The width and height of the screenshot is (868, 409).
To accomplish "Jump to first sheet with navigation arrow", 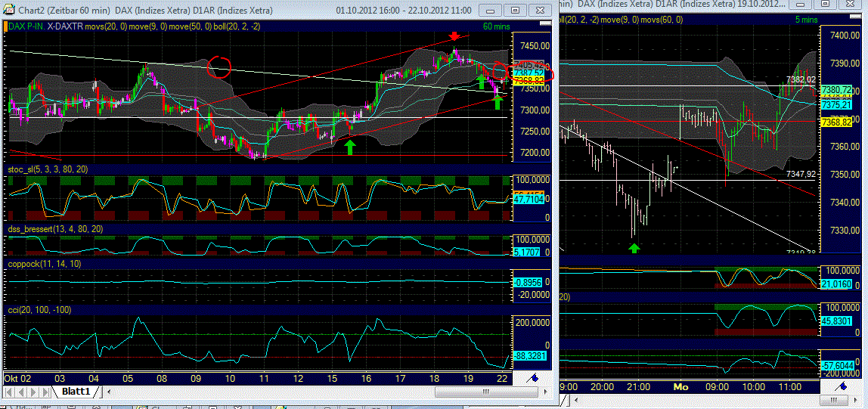I will coord(9,392).
